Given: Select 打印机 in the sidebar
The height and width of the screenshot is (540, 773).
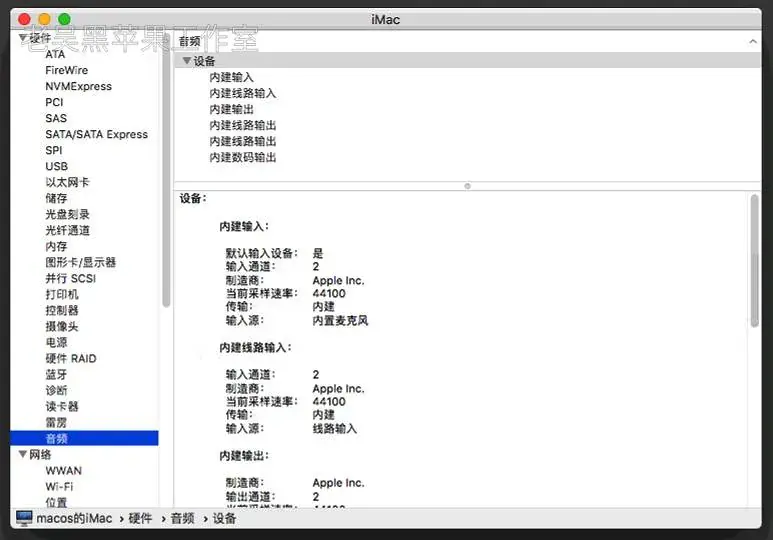Looking at the screenshot, I should 62,294.
